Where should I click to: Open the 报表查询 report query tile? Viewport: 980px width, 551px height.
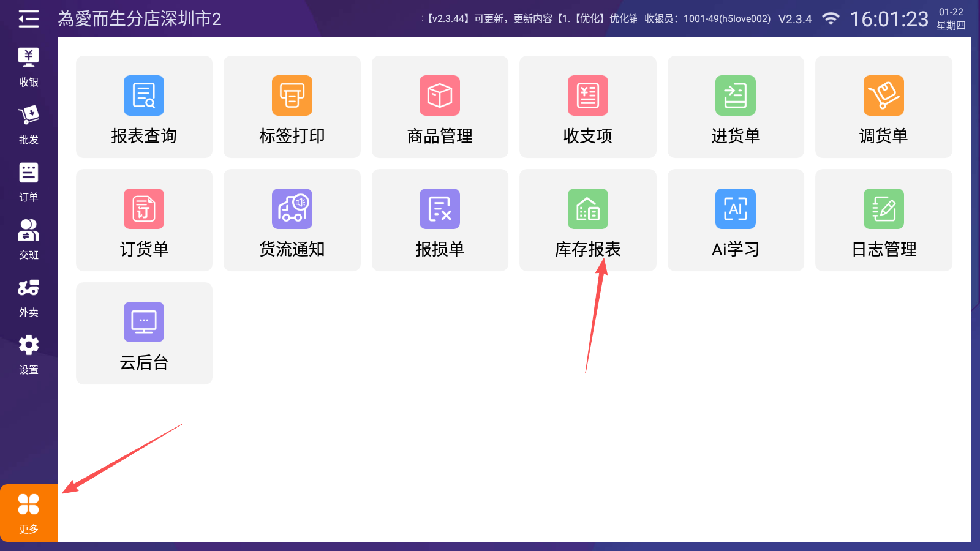pos(144,107)
